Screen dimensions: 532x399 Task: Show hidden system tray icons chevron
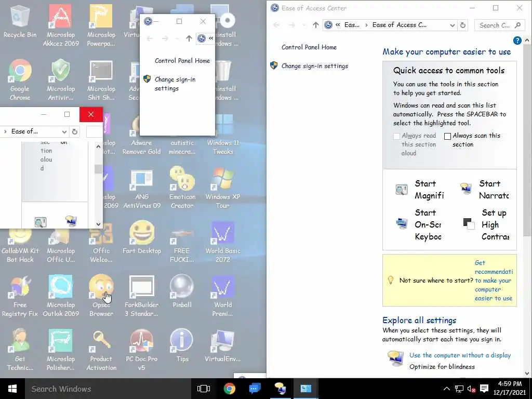point(446,389)
